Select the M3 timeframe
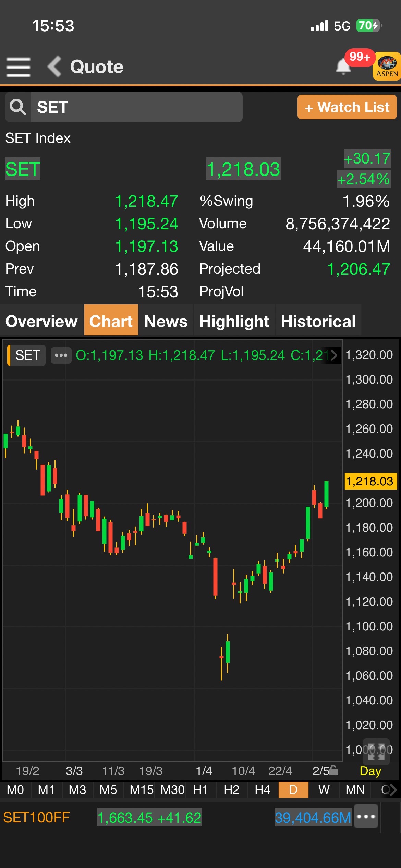 (77, 790)
